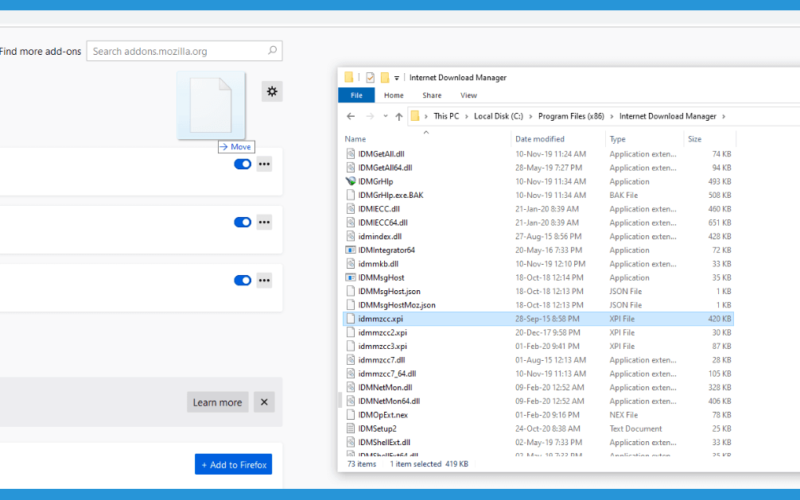Click the address bar folder icon
800x500 pixels.
[415, 116]
